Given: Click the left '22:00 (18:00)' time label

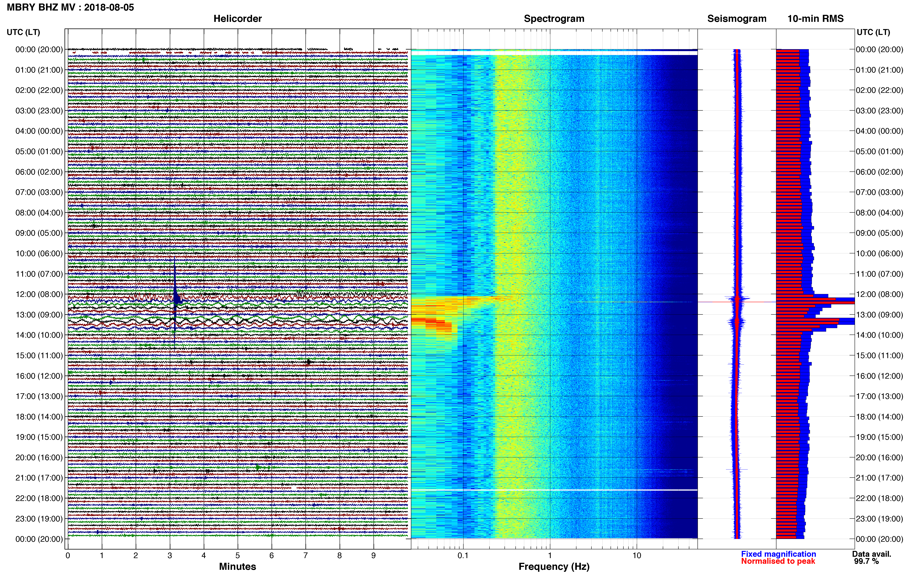Looking at the screenshot, I should click(39, 498).
